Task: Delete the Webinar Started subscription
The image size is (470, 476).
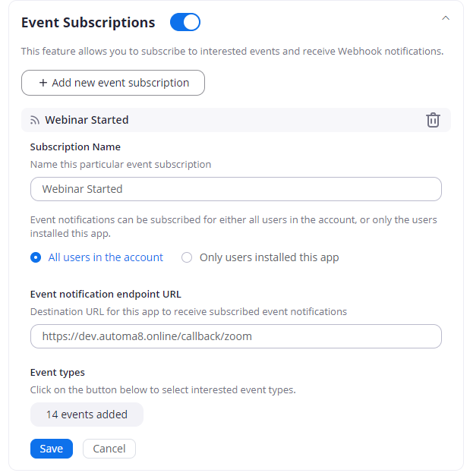Action: click(x=433, y=120)
